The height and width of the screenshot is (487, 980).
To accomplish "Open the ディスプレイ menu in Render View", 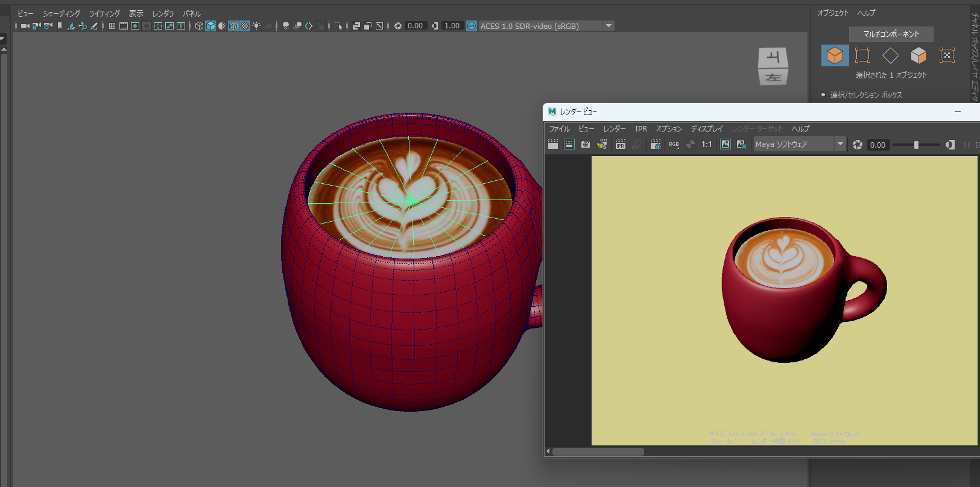I will [706, 129].
